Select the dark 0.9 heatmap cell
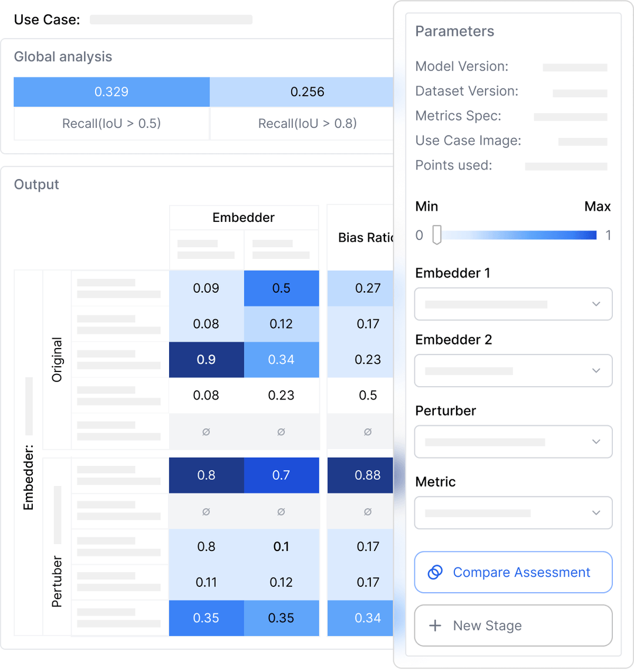 point(206,359)
